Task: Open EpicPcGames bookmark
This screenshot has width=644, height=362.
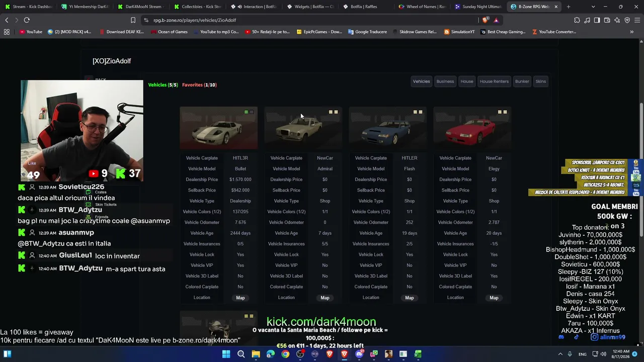Action: 319,32
